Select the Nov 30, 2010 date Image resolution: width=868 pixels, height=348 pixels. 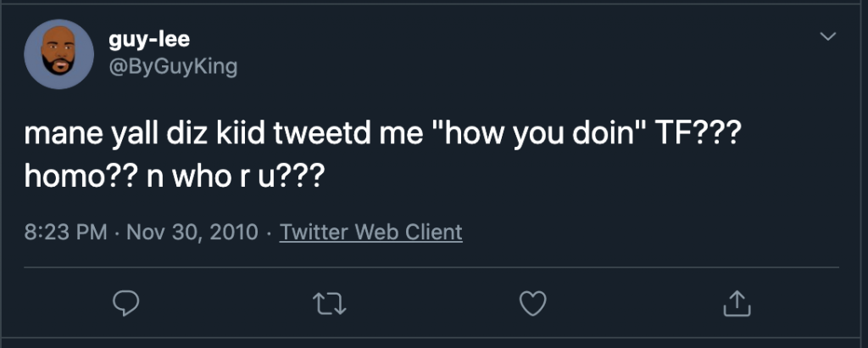[x=192, y=232]
